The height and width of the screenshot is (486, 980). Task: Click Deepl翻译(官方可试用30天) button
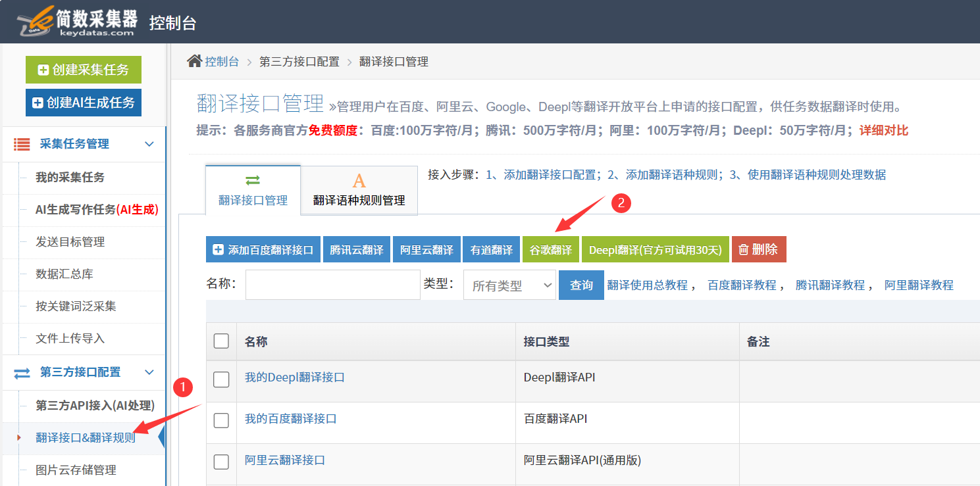point(656,250)
